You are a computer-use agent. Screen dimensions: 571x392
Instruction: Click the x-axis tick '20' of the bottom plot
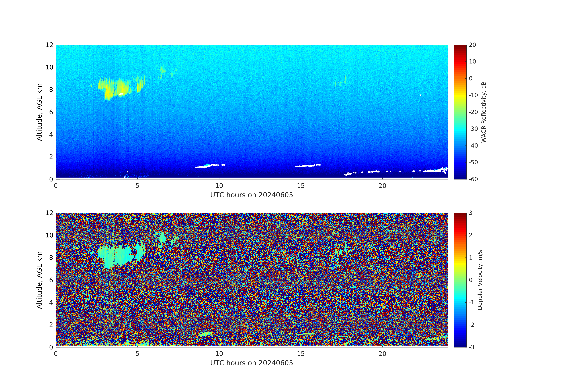tap(382, 354)
